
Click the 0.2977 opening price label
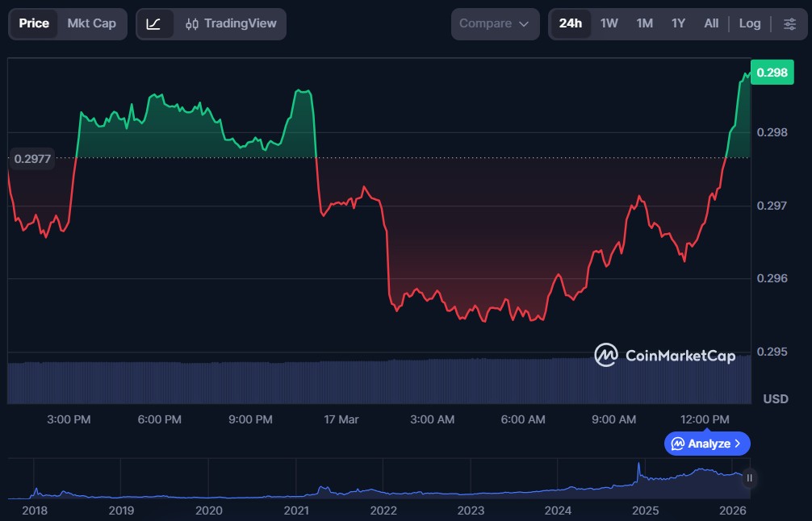(31, 159)
